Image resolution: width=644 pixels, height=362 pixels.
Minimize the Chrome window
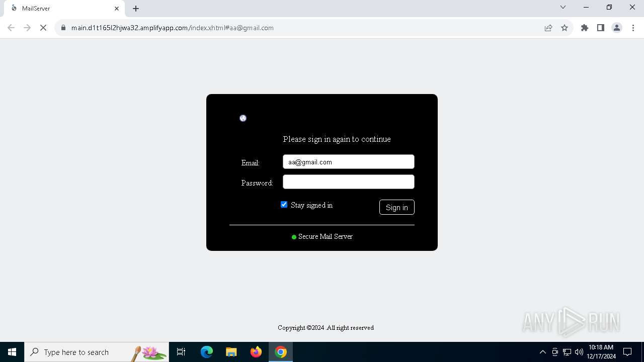click(586, 7)
